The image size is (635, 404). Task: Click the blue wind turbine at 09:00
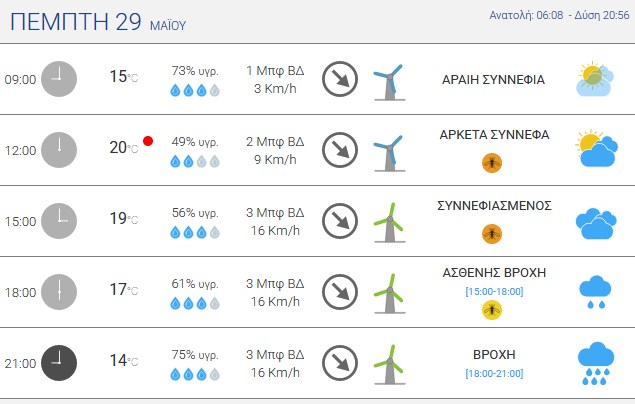[389, 82]
